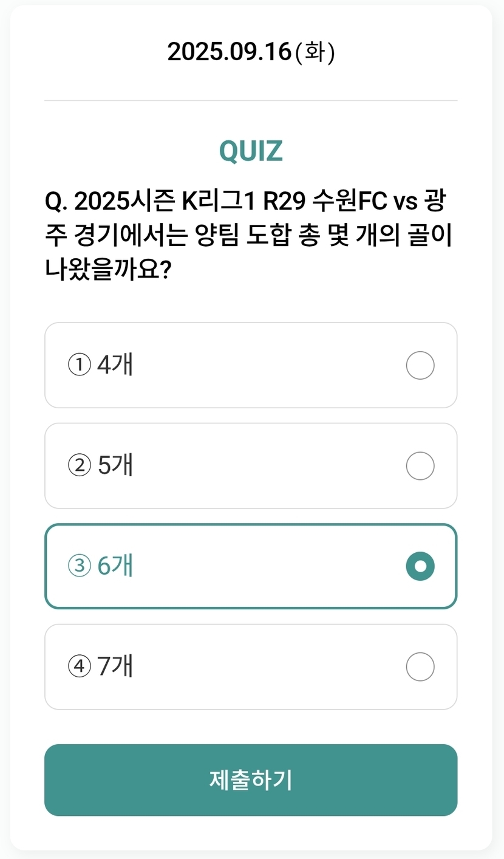Click the '나왔을까요?' question ending
Image resolution: width=504 pixels, height=859 pixels.
pos(107,268)
